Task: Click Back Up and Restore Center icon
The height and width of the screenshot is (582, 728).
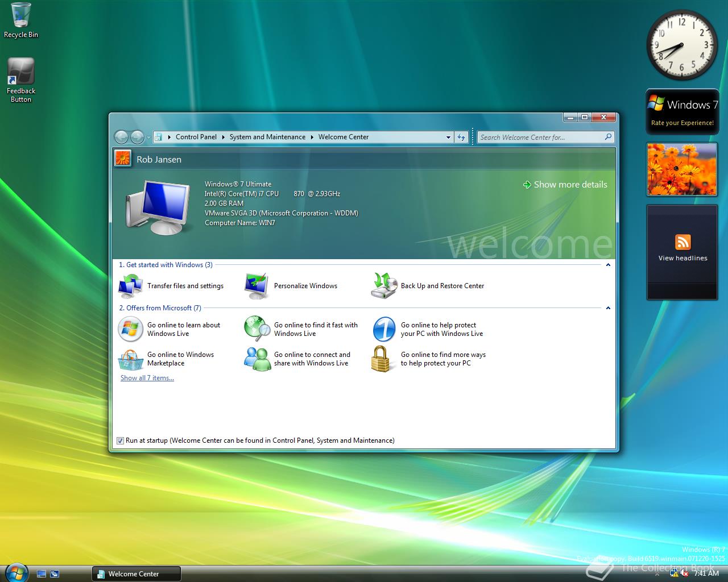Action: point(383,286)
